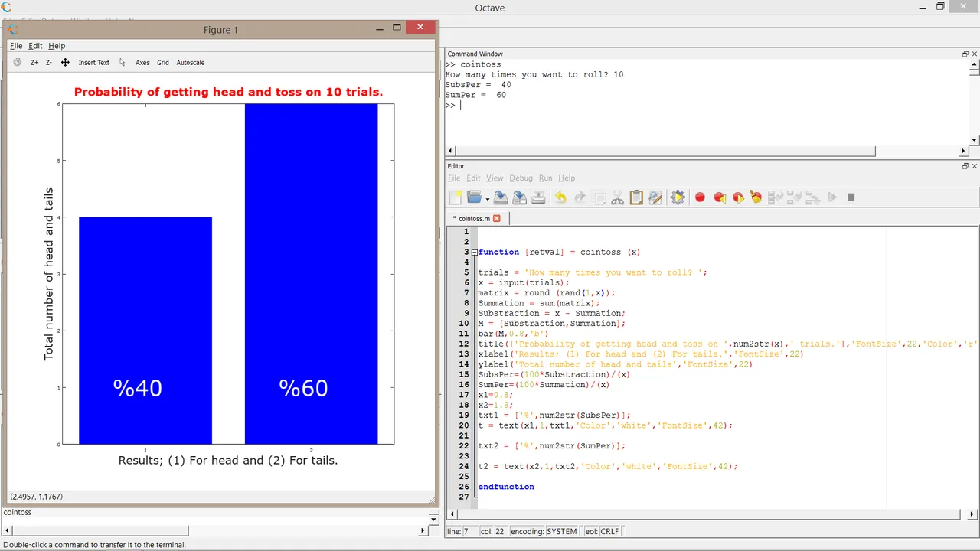The width and height of the screenshot is (980, 551).
Task: Toggle breakpoint with the red circle icon
Action: pos(700,197)
